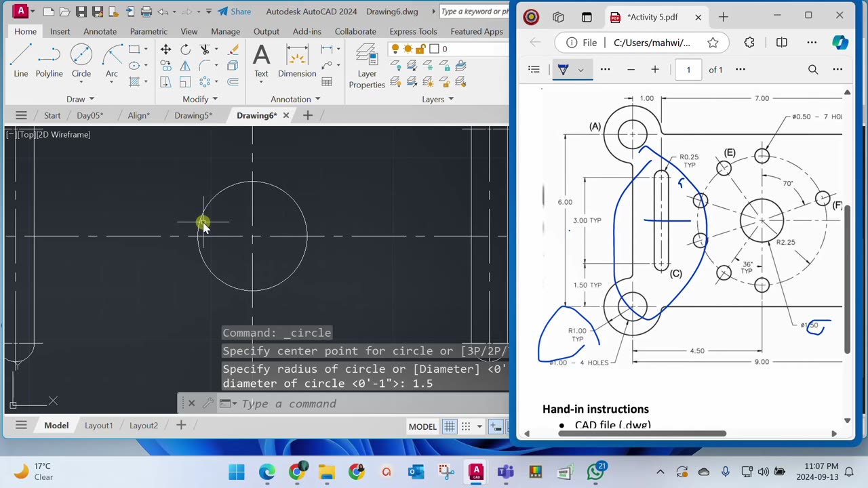Toggle snap mode dotted-grid button
Viewport: 868px width, 488px height.
(466, 426)
